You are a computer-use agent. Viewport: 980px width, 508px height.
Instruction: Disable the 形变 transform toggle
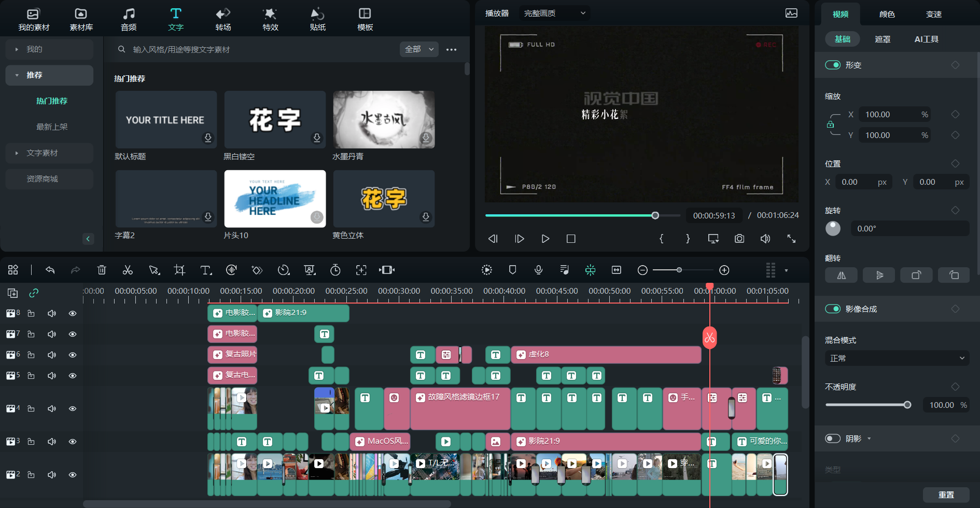(x=832, y=64)
